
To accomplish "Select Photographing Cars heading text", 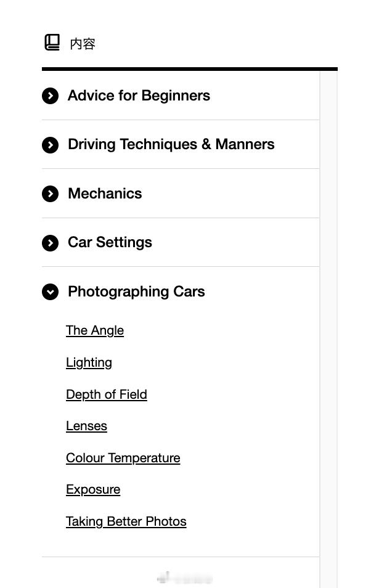I will click(137, 292).
